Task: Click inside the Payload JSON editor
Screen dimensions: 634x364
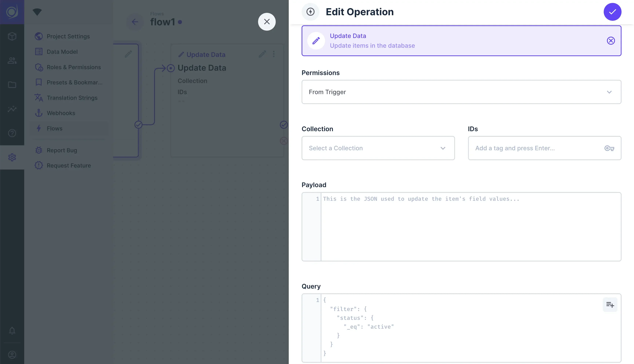Action: click(x=470, y=227)
